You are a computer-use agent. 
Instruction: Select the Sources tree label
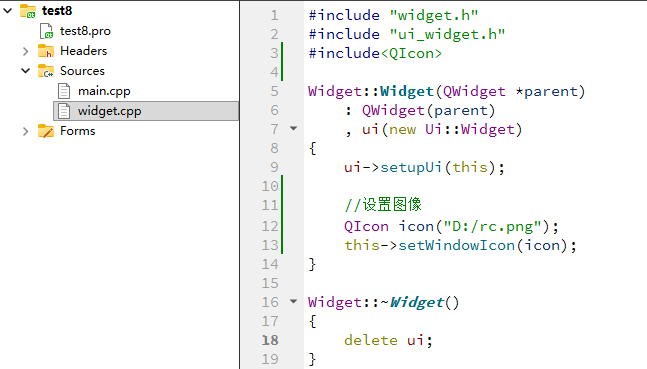[82, 71]
